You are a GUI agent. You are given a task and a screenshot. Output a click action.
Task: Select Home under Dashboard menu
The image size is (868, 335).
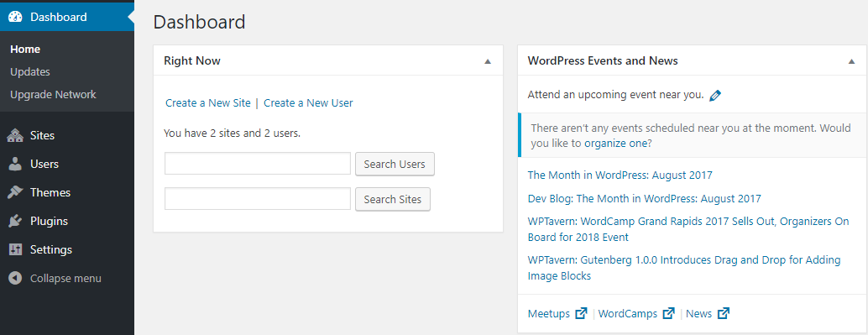[25, 50]
